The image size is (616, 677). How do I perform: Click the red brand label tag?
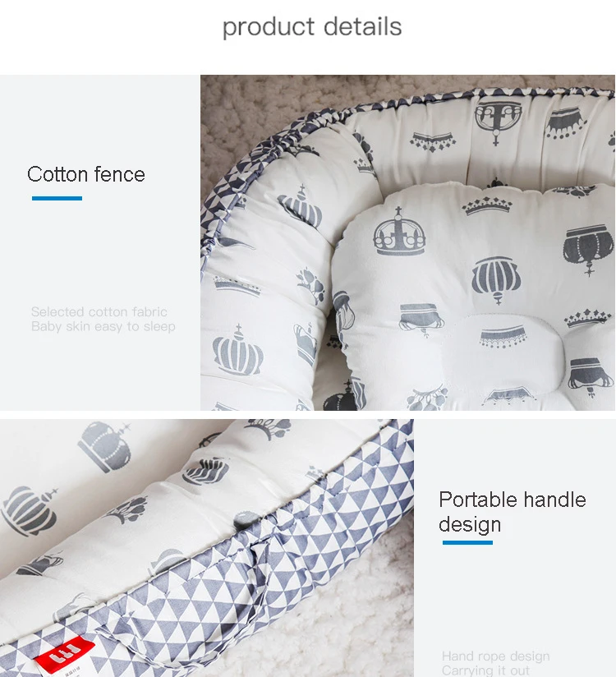65,652
